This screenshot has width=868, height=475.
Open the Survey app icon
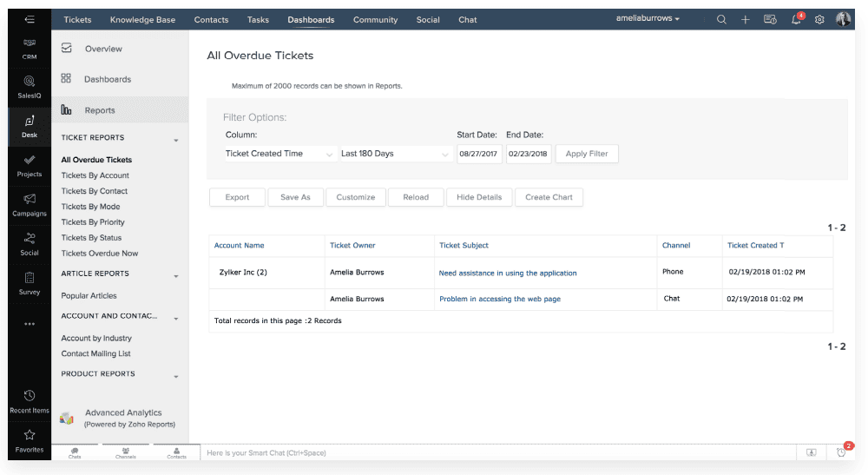[x=30, y=284]
